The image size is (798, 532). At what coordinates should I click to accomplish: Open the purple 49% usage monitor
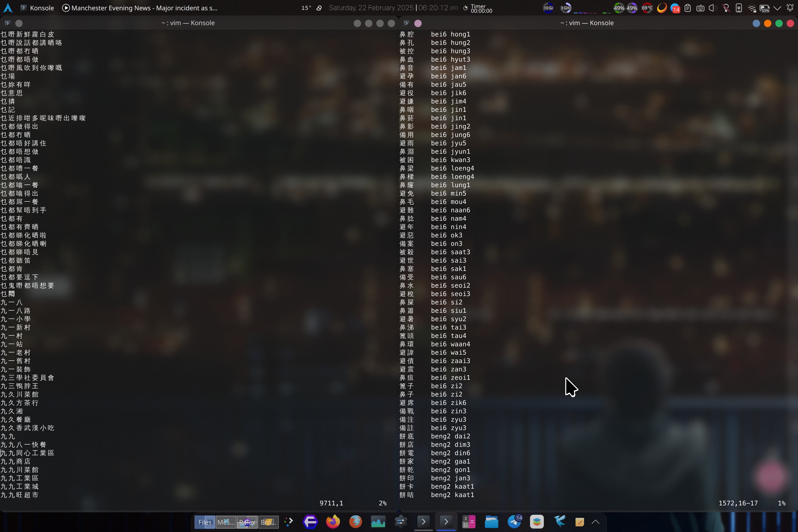[632, 8]
